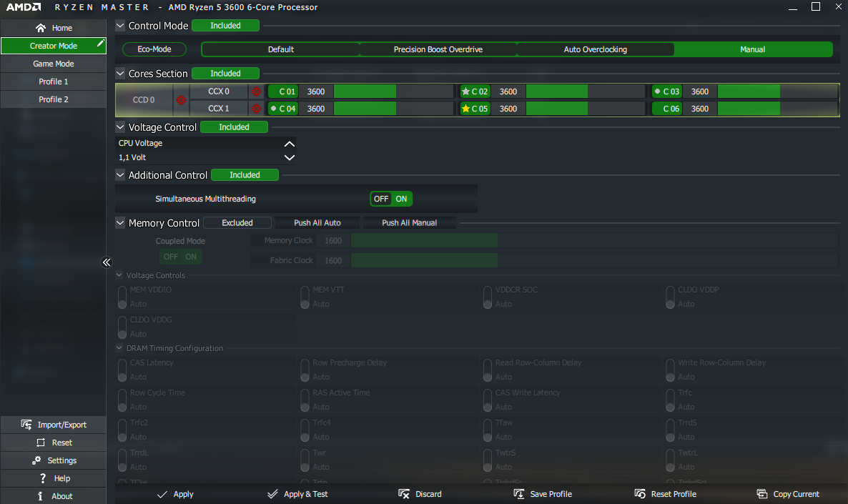Toggle MEM VDDIO Auto switch
The image size is (848, 504).
pos(122,297)
